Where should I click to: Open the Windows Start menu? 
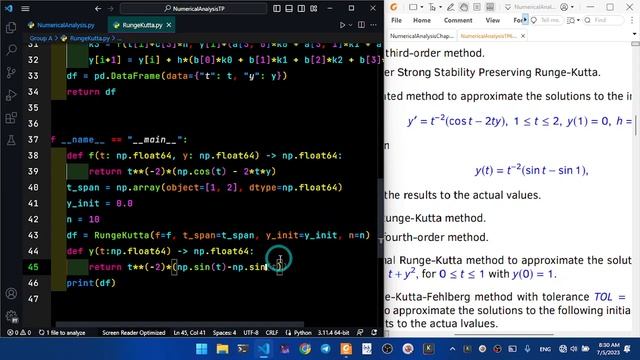click(x=202, y=349)
